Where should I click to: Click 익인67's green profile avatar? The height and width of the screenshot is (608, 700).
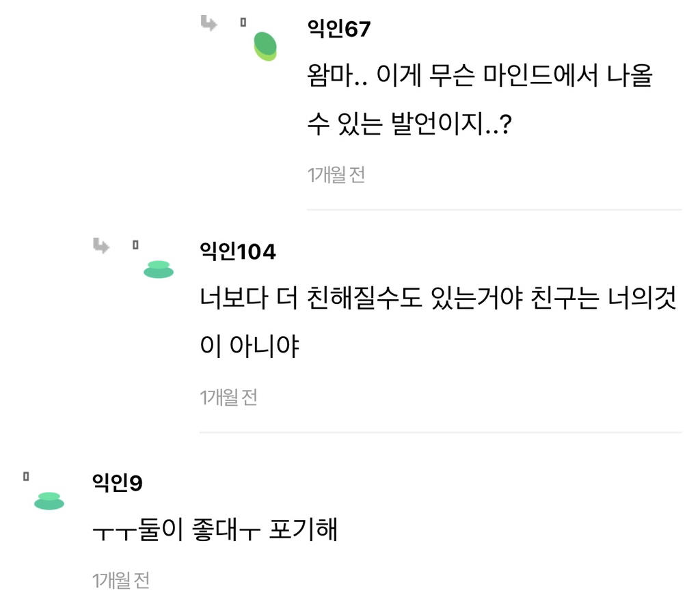265,46
